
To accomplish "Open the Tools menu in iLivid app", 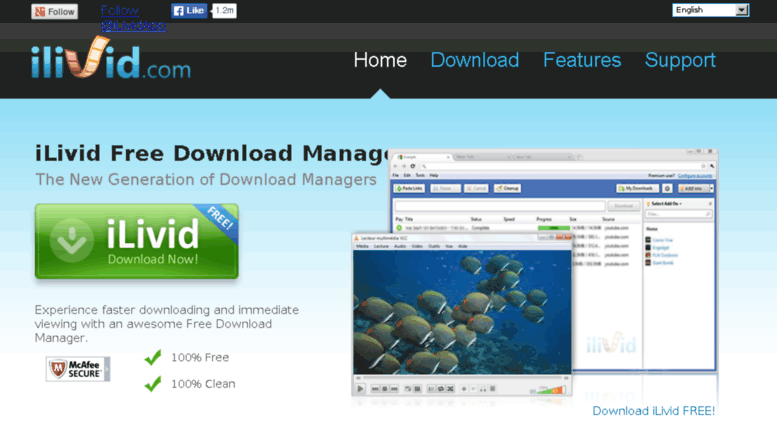I will [x=420, y=175].
